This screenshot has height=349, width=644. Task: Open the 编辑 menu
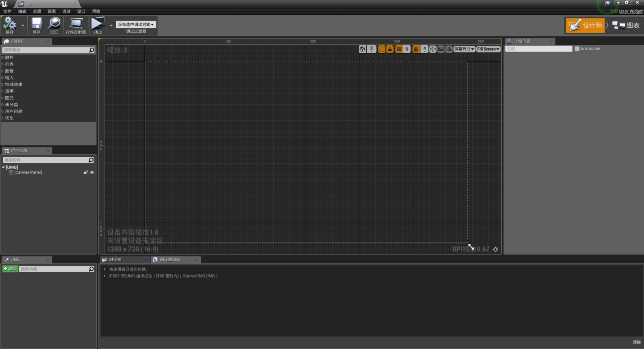(22, 11)
